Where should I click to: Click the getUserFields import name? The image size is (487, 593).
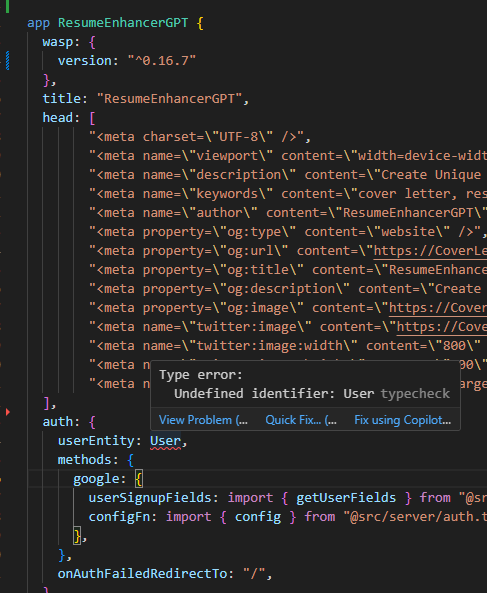click(x=346, y=498)
